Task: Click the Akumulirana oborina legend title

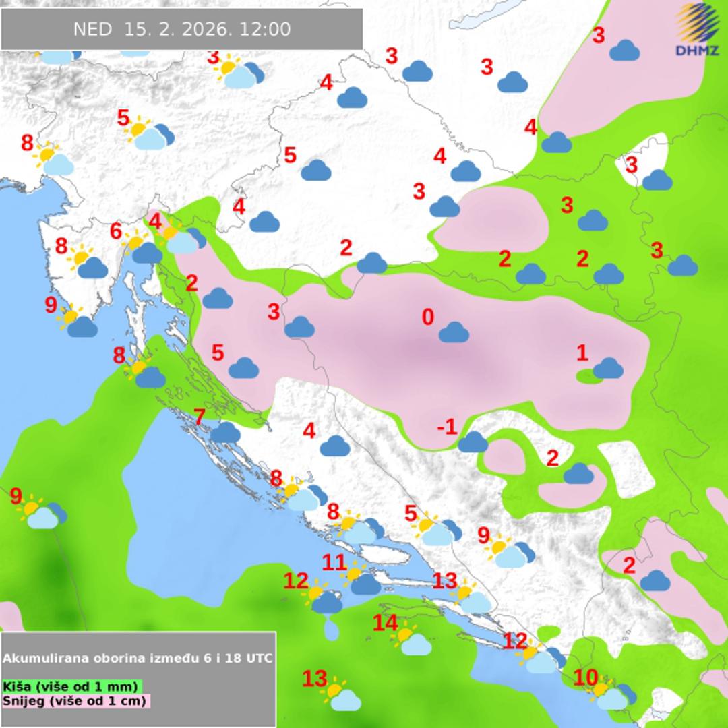Action: coord(138,658)
